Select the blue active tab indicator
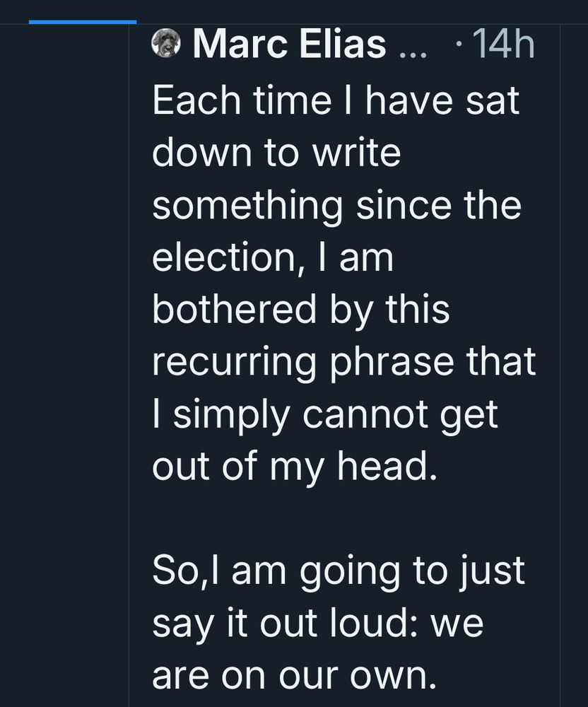Image resolution: width=588 pixels, height=707 pixels. [83, 22]
